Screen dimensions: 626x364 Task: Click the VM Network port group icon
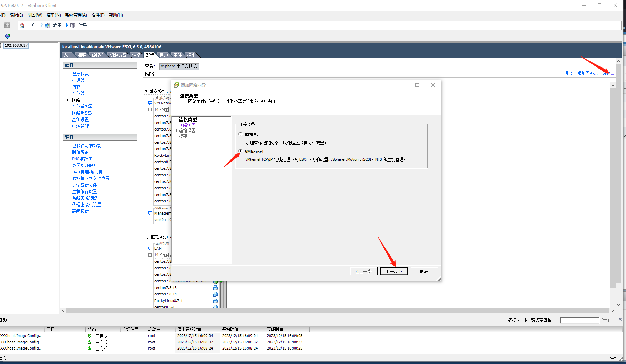(150, 103)
